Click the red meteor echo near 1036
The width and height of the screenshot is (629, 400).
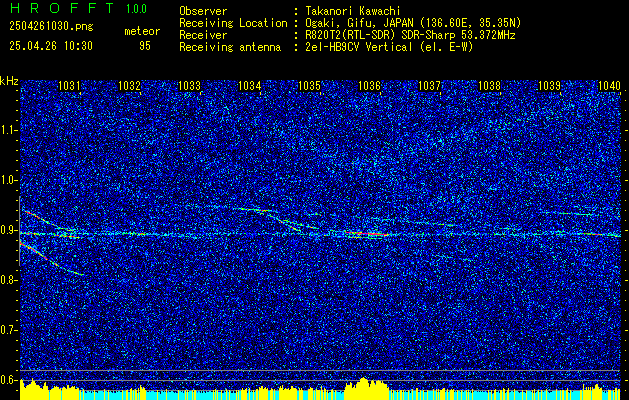pyautogui.click(x=367, y=233)
